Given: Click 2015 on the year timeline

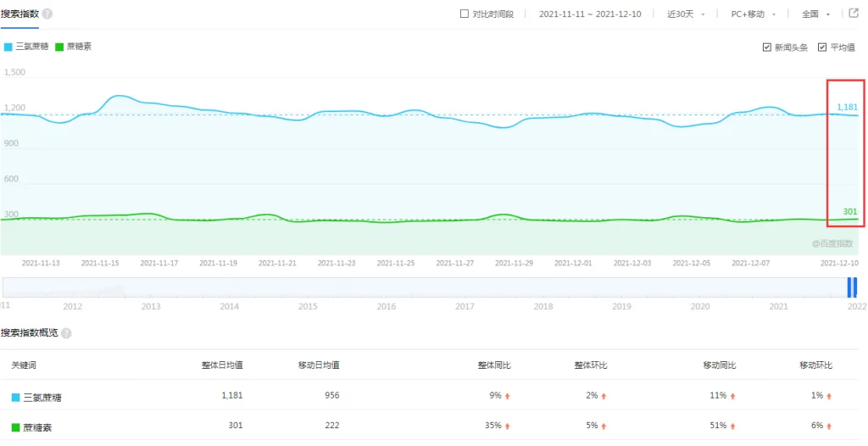Looking at the screenshot, I should point(308,306).
